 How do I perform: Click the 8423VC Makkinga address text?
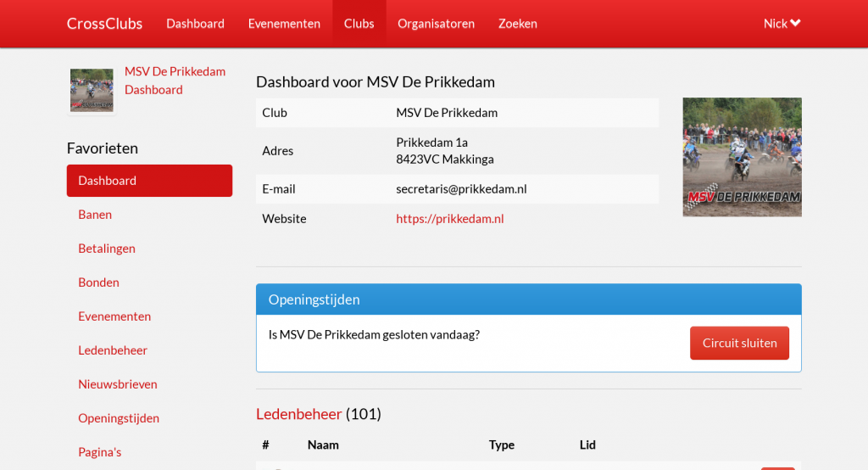(x=445, y=159)
